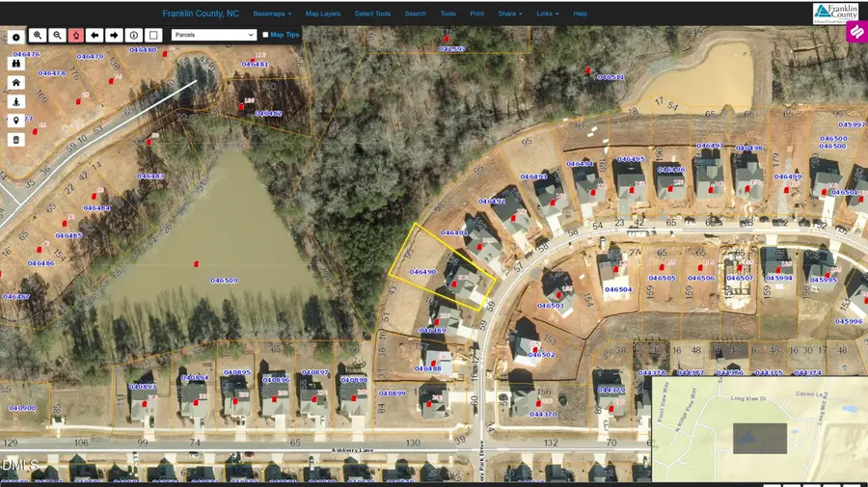Open the Tools menu item
The image size is (868, 487).
tap(448, 14)
